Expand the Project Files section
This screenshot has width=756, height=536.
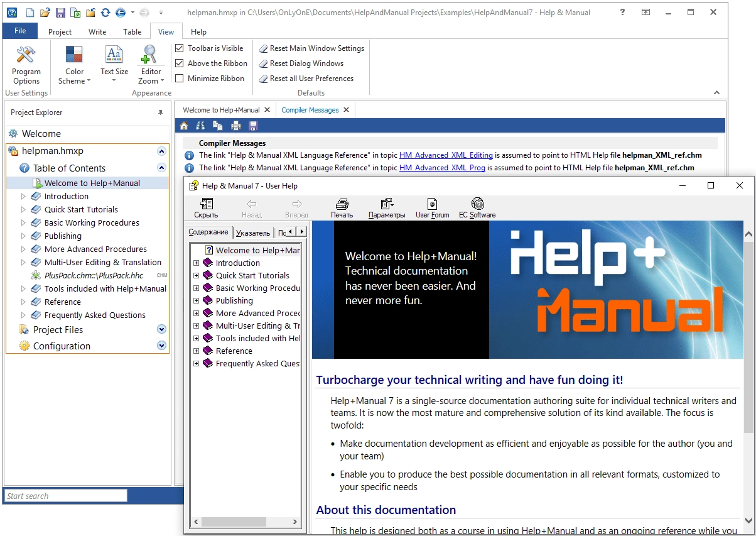tap(161, 329)
